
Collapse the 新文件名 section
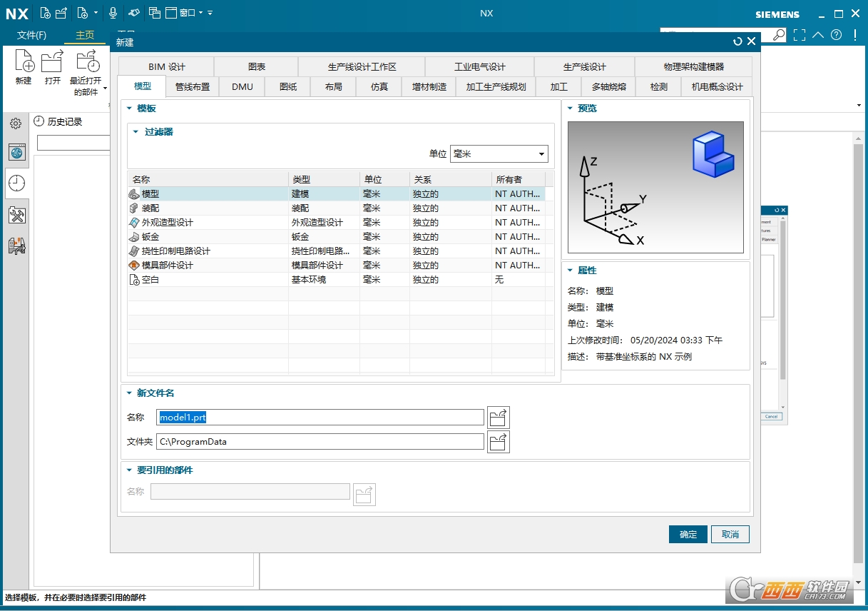[x=130, y=393]
